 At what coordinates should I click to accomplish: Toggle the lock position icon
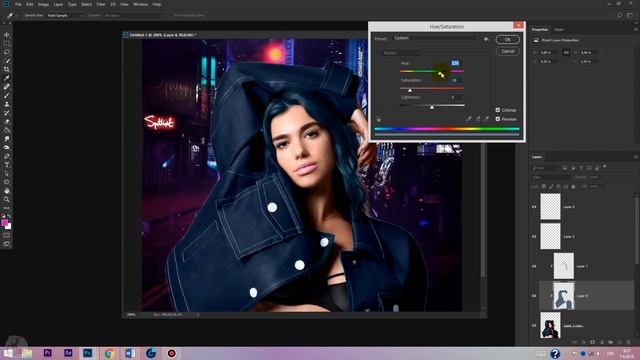click(558, 186)
